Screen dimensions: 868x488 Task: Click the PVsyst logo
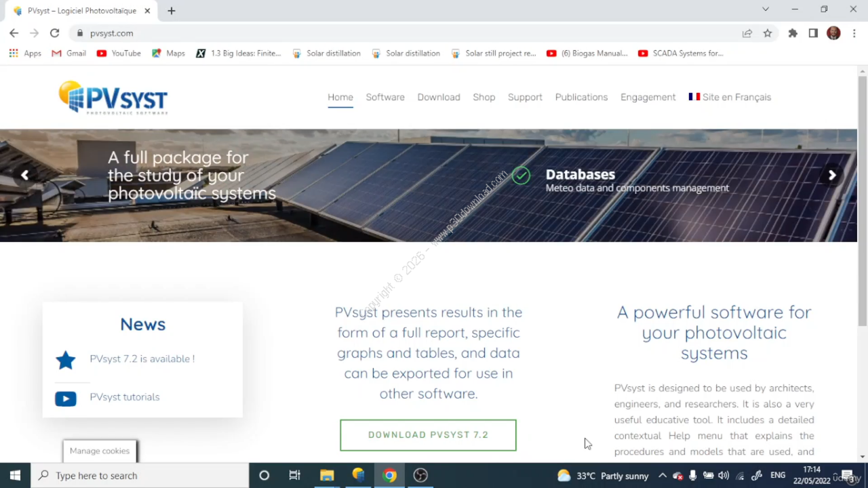[113, 98]
